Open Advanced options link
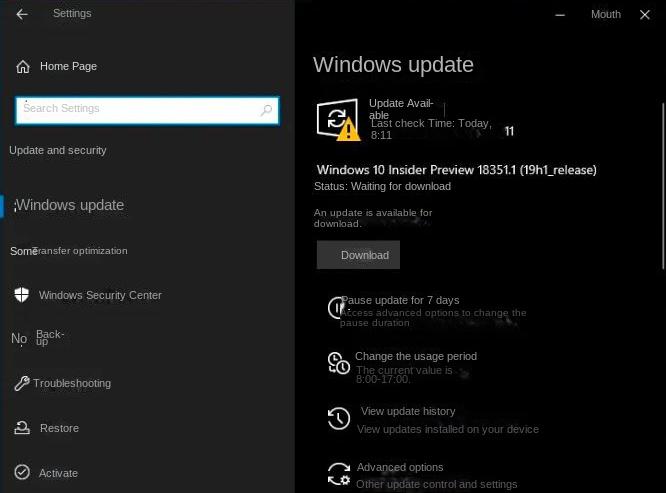Image resolution: width=666 pixels, height=493 pixels. 400,467
